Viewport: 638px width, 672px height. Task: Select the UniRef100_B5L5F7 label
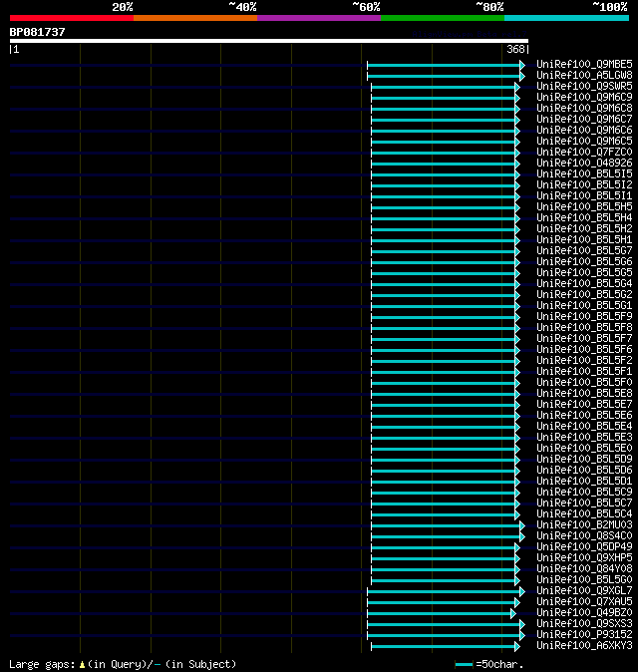[x=584, y=339]
